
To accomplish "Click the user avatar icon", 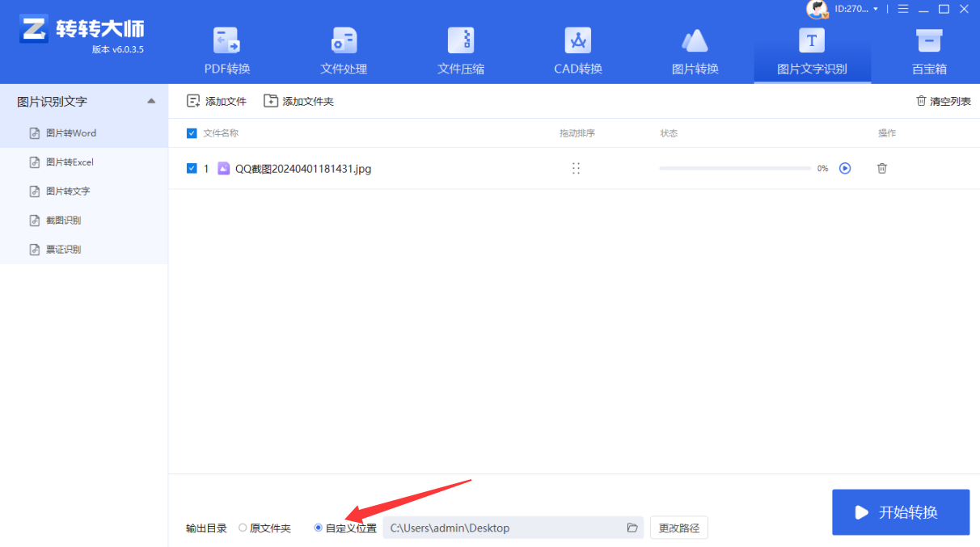I will pos(817,9).
